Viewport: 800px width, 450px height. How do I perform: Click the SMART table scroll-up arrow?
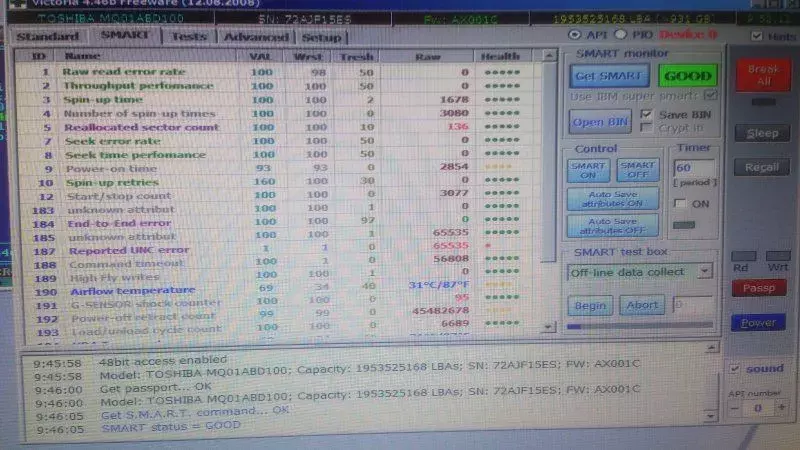point(548,55)
